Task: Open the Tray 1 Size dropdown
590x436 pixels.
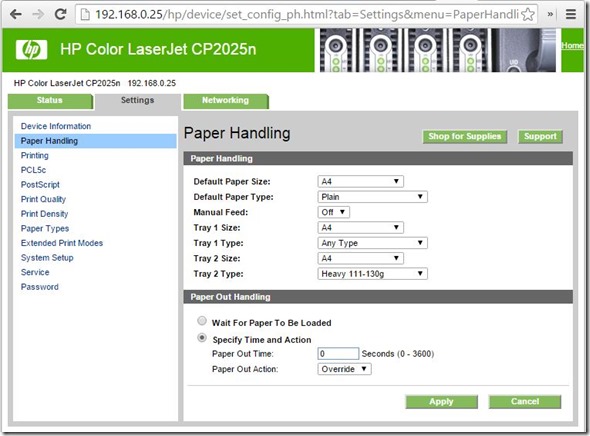Action: pos(360,228)
